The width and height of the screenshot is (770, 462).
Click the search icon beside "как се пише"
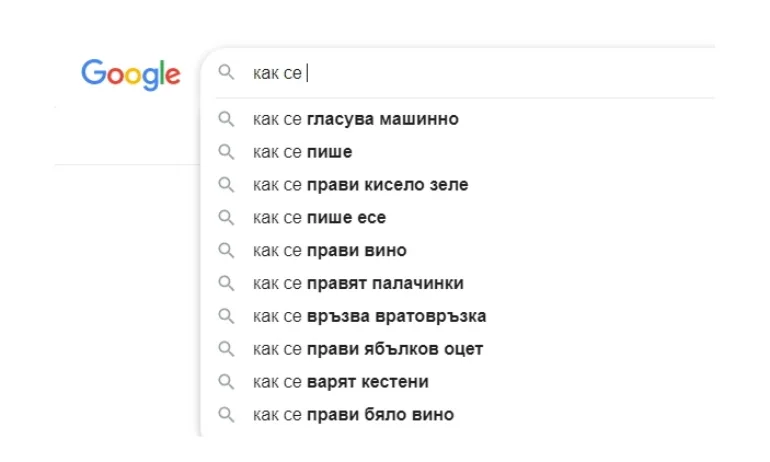coord(227,152)
